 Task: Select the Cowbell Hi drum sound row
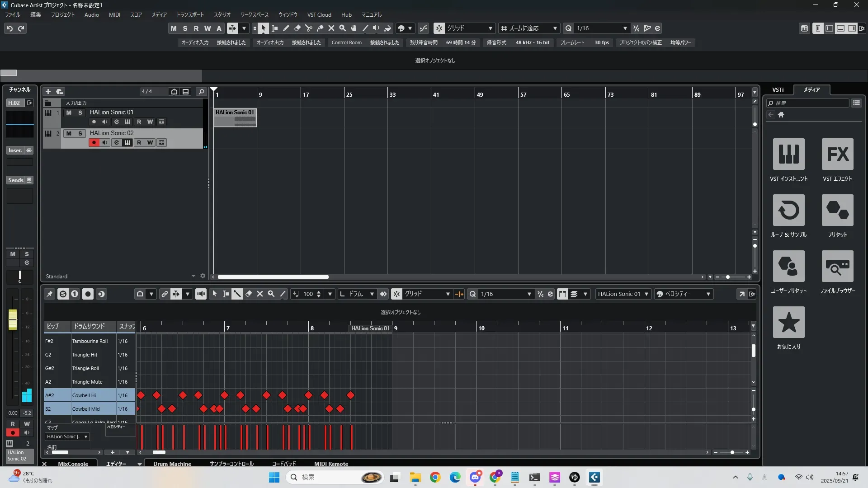pos(84,395)
